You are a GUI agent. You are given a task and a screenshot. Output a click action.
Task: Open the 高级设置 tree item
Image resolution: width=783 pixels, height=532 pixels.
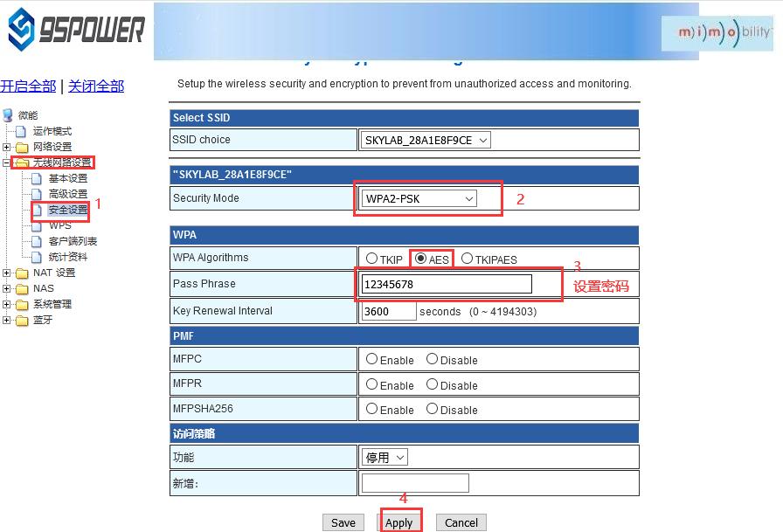[67, 194]
